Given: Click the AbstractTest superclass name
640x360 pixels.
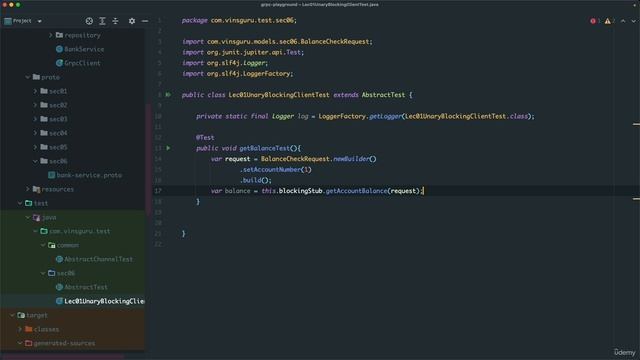Looking at the screenshot, I should [x=383, y=95].
